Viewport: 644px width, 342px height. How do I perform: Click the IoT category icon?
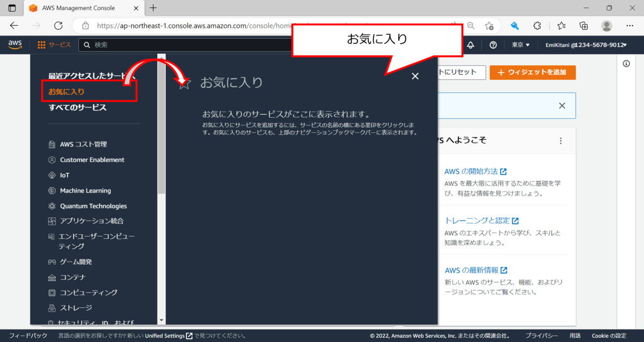[52, 175]
